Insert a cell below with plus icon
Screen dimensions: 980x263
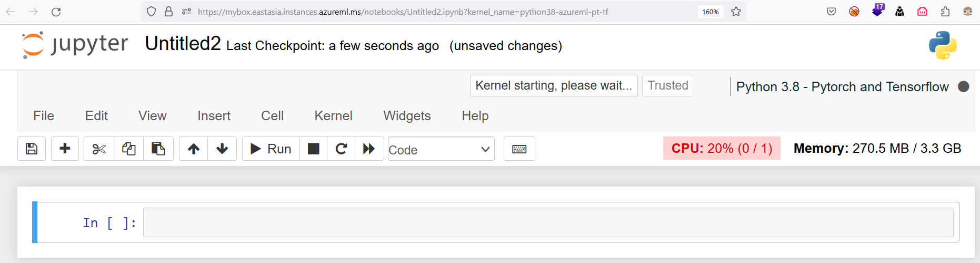click(x=65, y=149)
